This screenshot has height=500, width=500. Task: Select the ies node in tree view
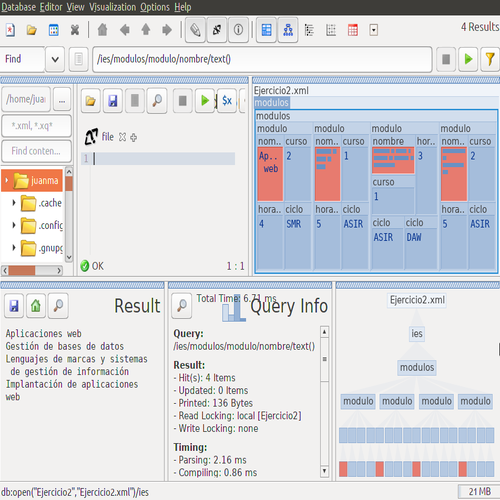pos(417,334)
